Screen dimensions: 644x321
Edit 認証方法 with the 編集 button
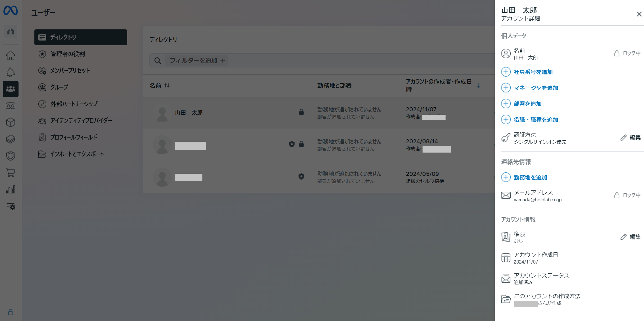point(631,137)
